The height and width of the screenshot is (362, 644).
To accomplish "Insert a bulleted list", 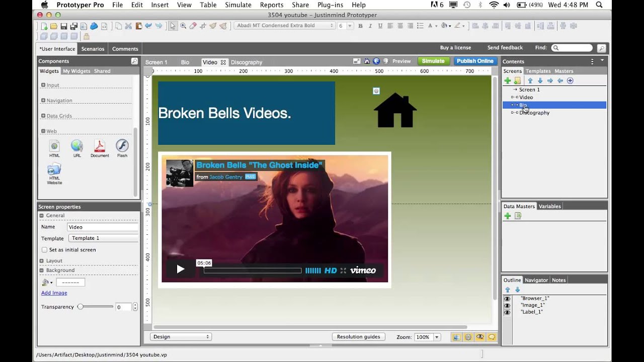I will click(420, 26).
